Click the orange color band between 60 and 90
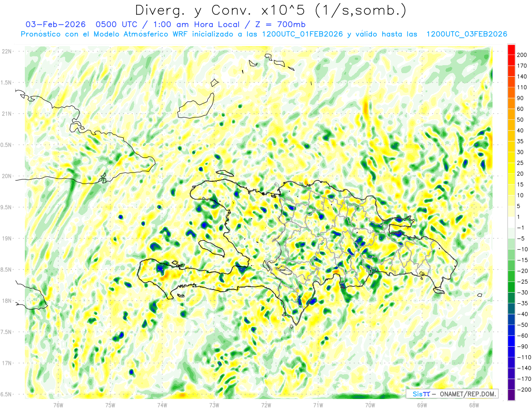This screenshot has width=532, height=411. tap(511, 104)
